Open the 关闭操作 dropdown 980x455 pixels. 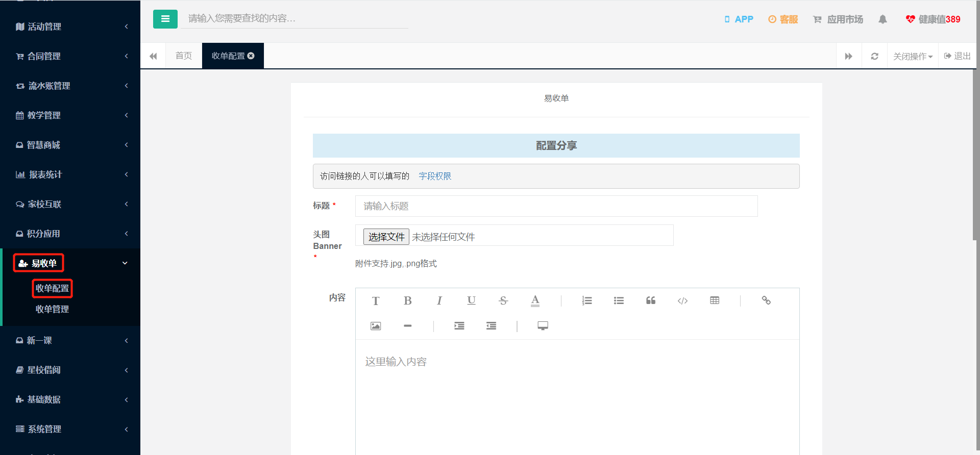point(913,56)
